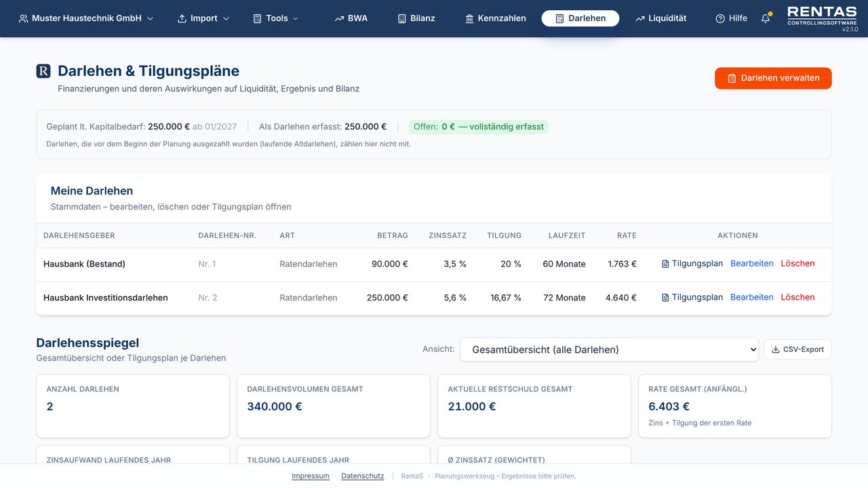This screenshot has width=868, height=488.
Task: Click the Rate Gesamt (anfängl.) card
Action: (735, 406)
